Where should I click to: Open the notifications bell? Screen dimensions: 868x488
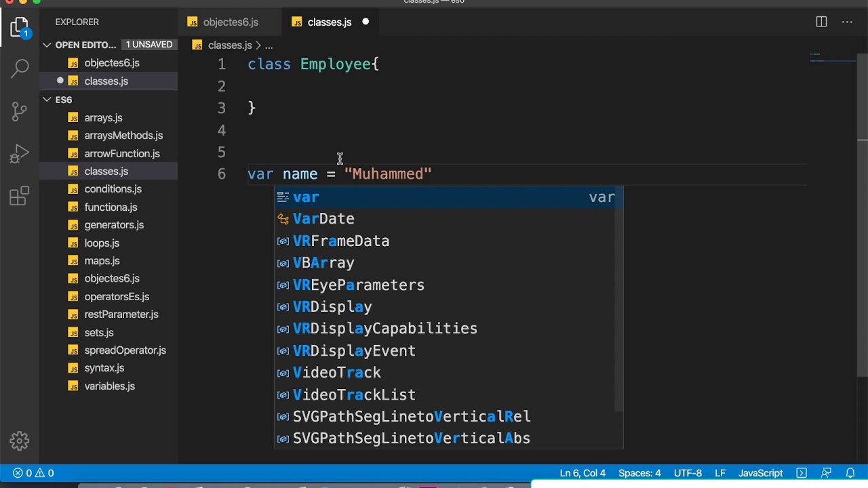click(x=850, y=473)
